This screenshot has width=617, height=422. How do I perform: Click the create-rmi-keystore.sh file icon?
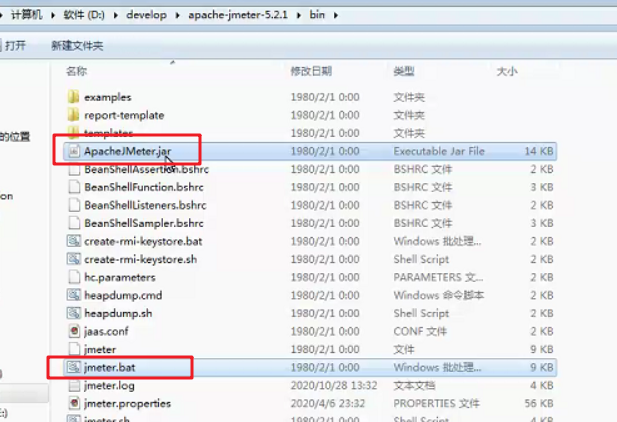pyautogui.click(x=74, y=259)
